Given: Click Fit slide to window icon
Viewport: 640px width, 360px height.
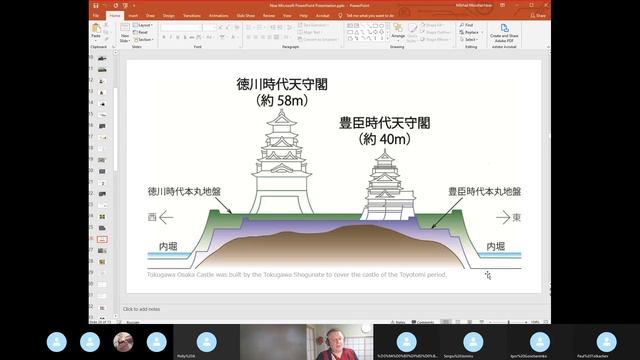Looking at the screenshot, I should [x=546, y=322].
